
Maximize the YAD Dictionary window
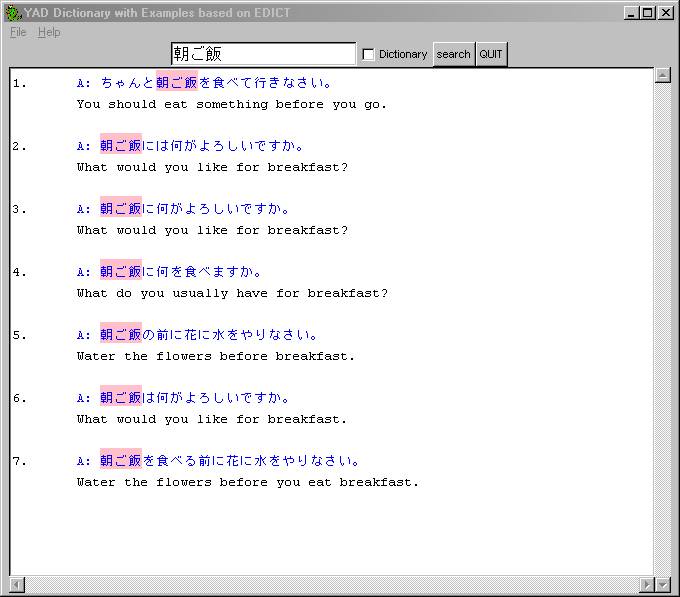647,13
